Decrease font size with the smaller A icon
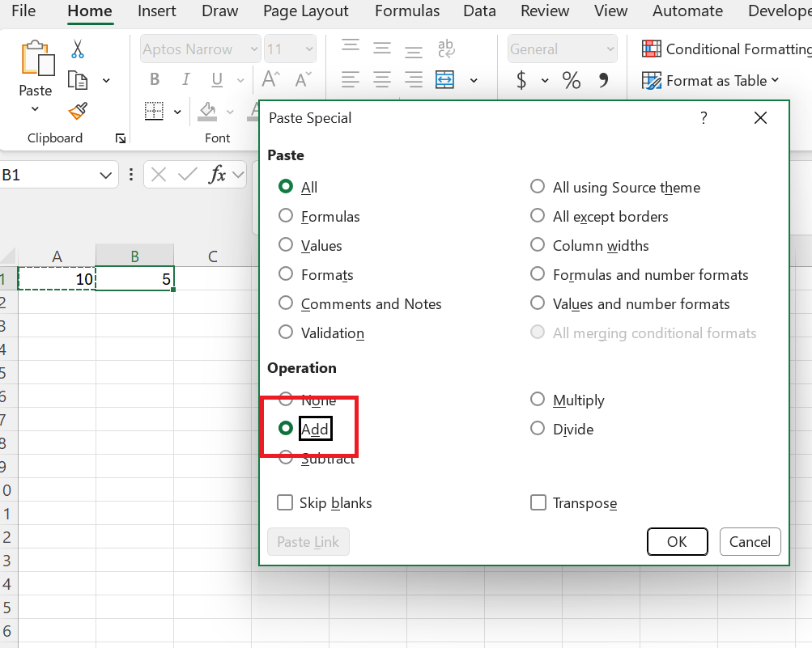This screenshot has width=812, height=648. pos(303,79)
